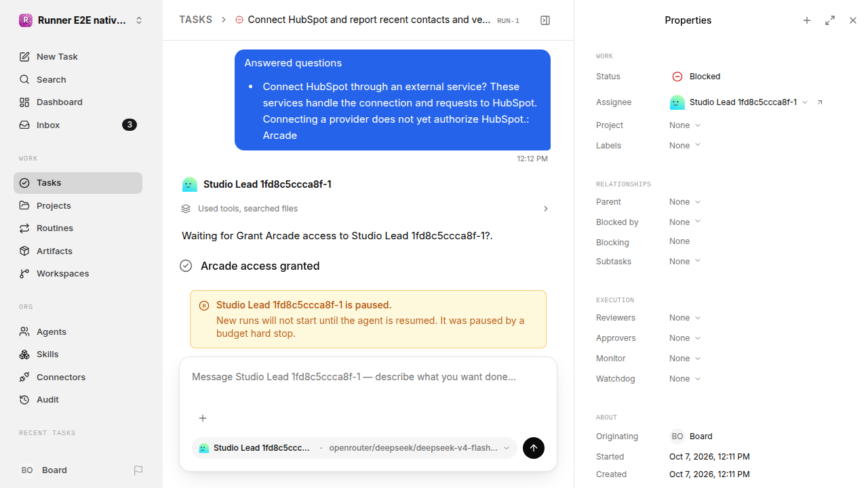This screenshot has width=868, height=488.
Task: Click the plus attachment button in composer
Action: [202, 418]
